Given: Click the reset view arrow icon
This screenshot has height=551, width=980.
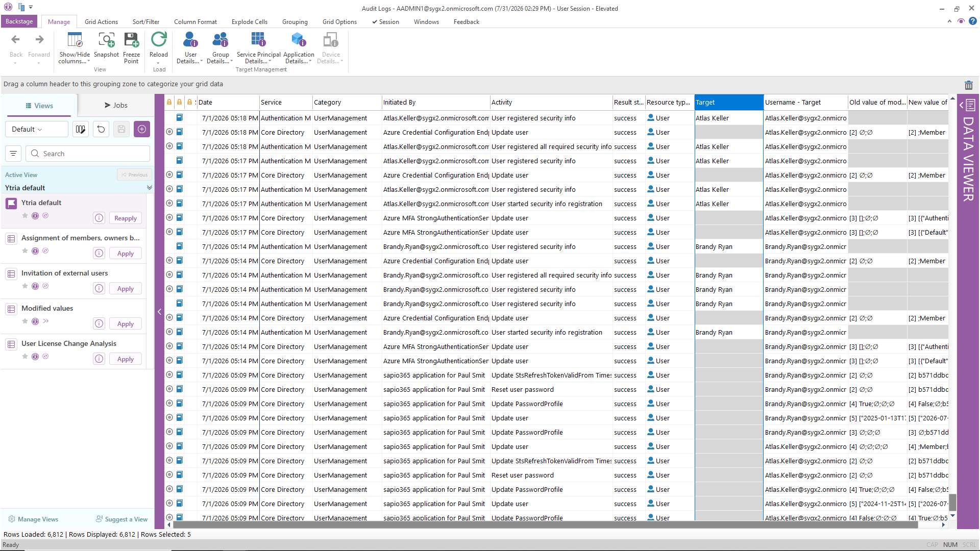Looking at the screenshot, I should [101, 130].
